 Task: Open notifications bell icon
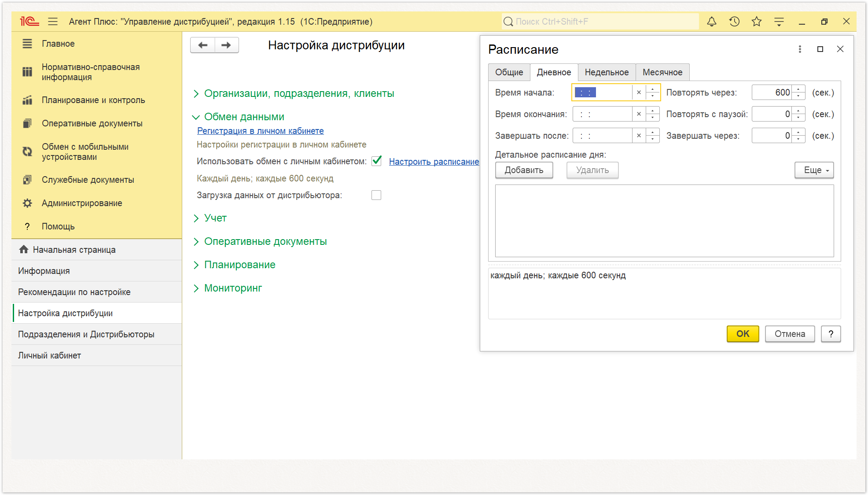coord(711,21)
